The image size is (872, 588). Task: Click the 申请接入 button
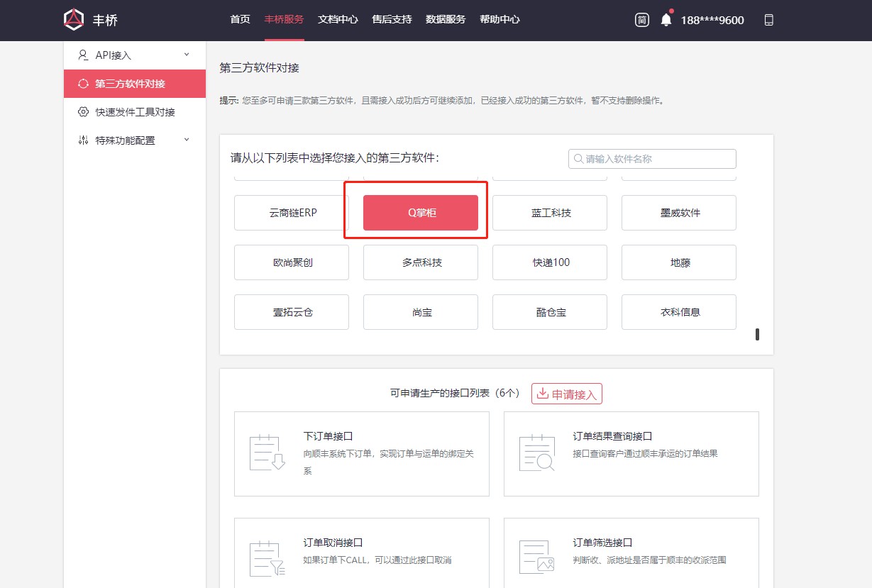pyautogui.click(x=566, y=394)
